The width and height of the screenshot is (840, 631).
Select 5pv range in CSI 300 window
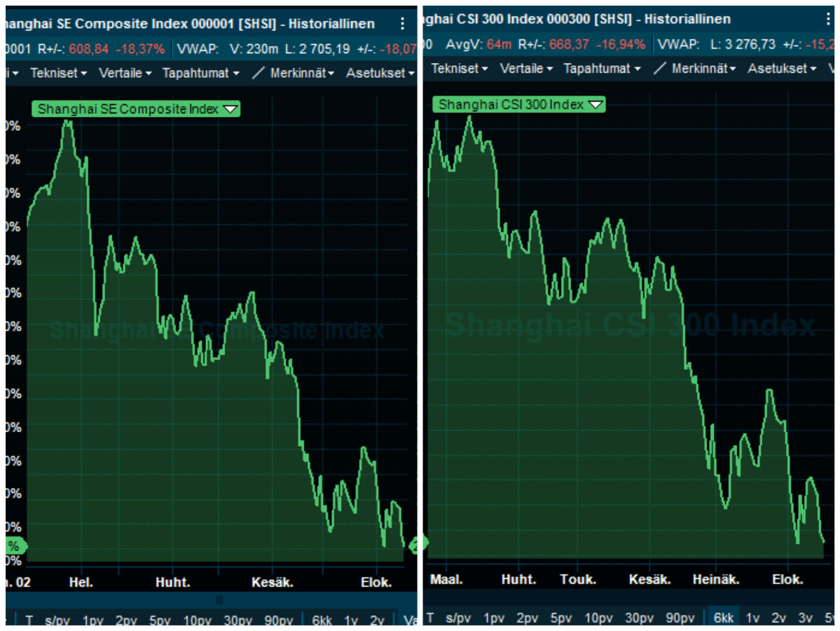(561, 618)
